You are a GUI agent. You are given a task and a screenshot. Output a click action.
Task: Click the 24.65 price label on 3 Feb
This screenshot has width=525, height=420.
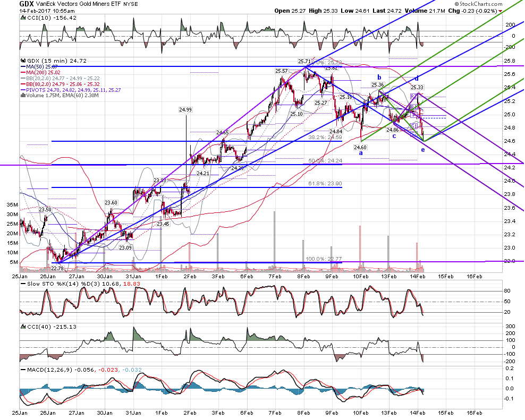click(x=222, y=133)
